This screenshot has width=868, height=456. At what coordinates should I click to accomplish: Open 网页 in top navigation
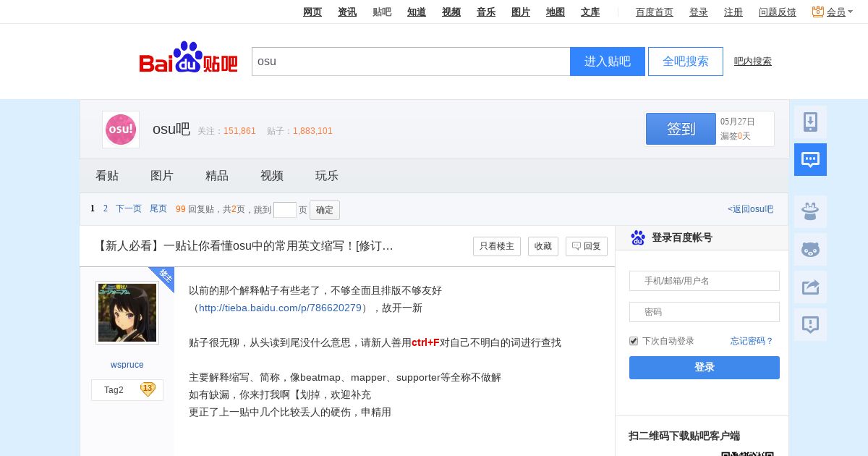[312, 12]
